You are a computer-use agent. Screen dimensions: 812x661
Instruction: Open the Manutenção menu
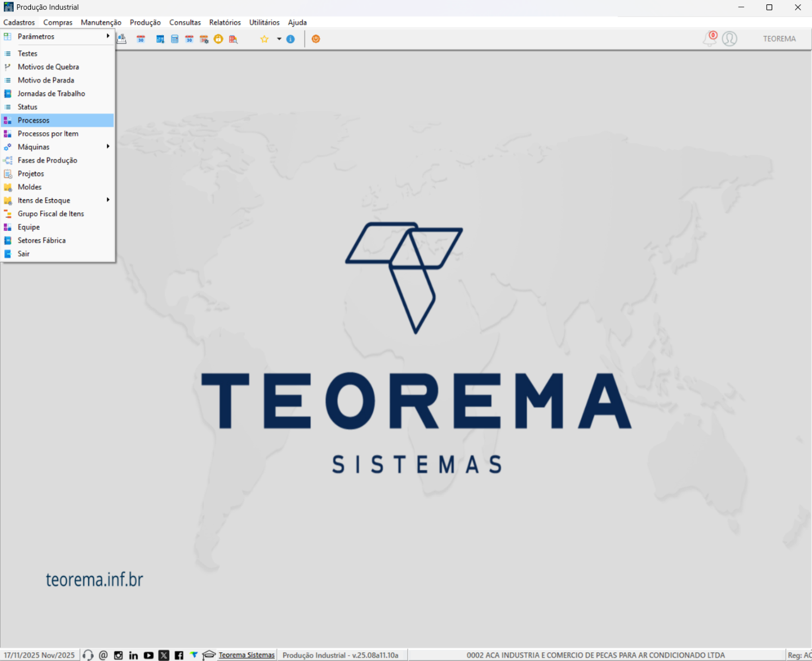coord(101,22)
